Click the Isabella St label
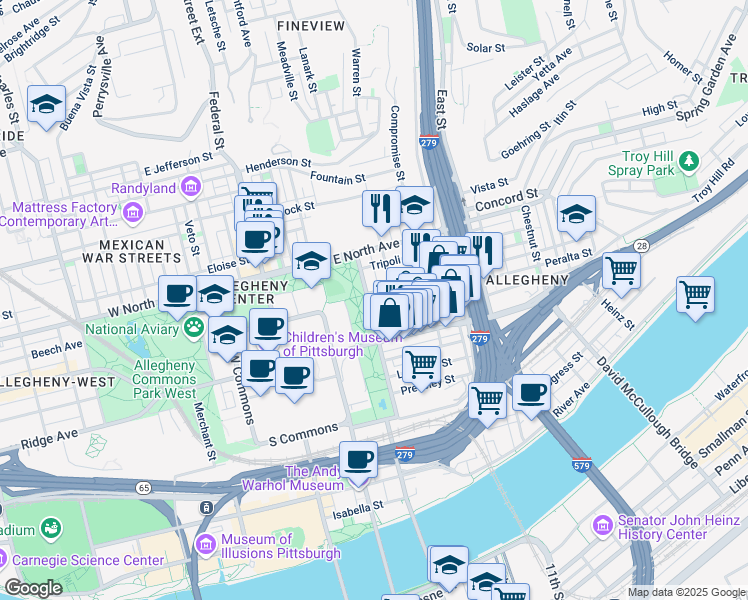This screenshot has width=748, height=600. (x=358, y=511)
